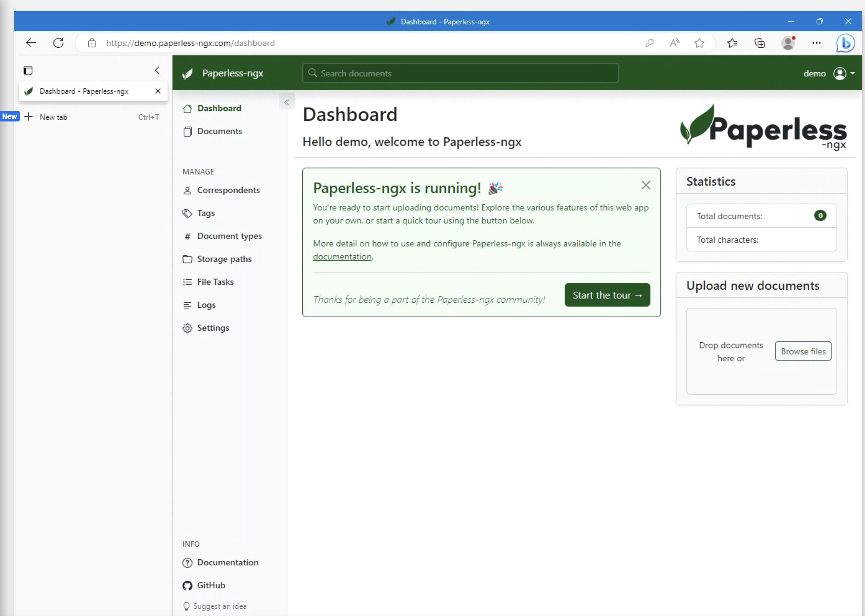Follow the documentation link in welcome message

tap(342, 257)
